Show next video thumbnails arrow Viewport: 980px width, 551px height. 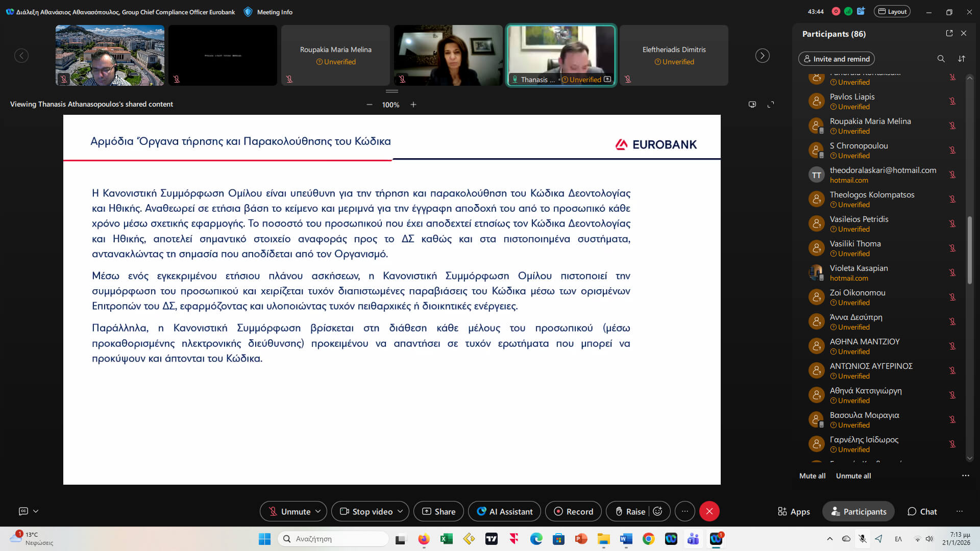[x=762, y=56]
